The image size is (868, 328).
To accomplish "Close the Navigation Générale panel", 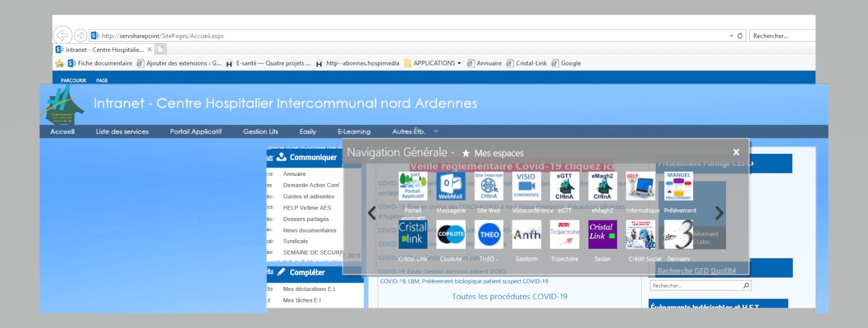I will click(736, 152).
